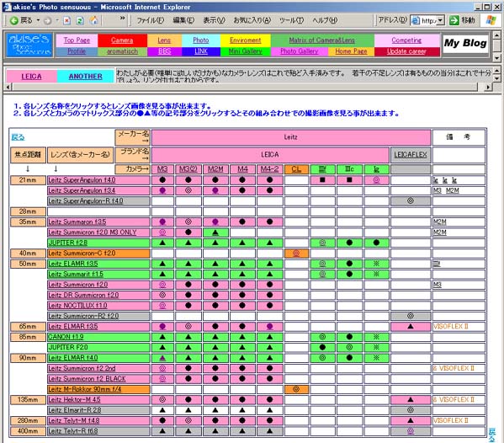Open the Competing nav link
Viewport: 504px width, 443px height.
[406, 40]
